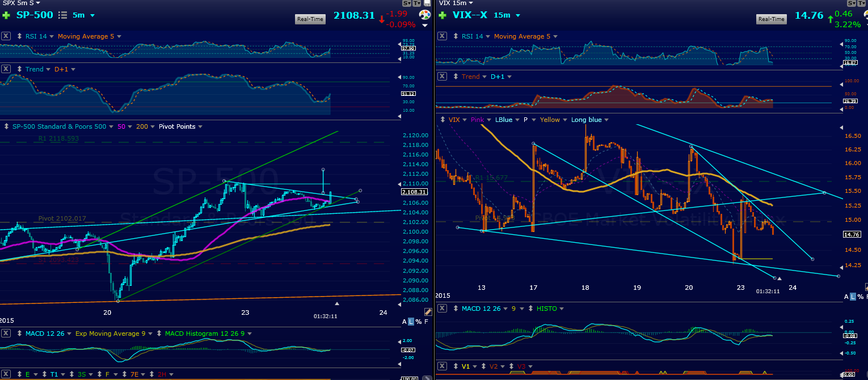Toggle the A auto scale button in VIX chart
The image size is (868, 380).
coord(846,297)
